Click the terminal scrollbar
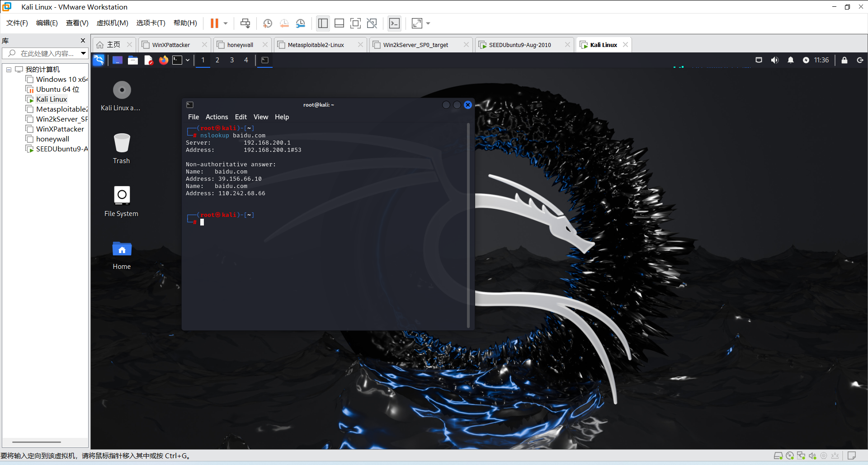This screenshot has width=868, height=465. click(468, 225)
